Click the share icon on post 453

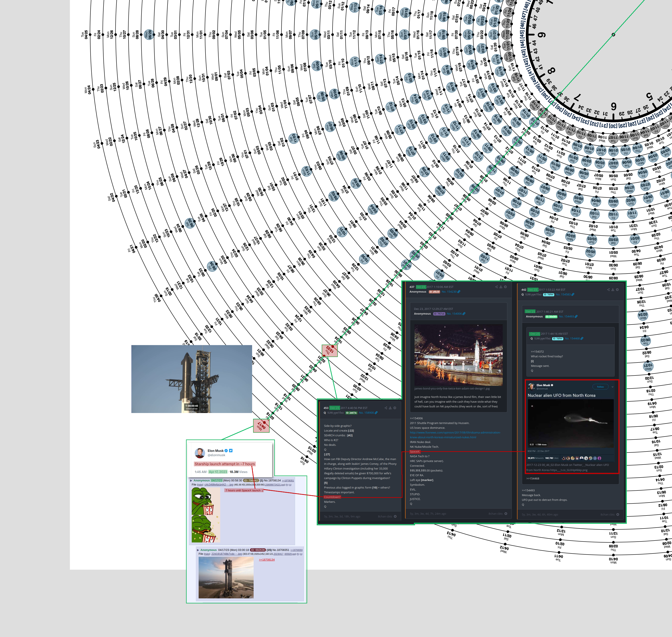tap(386, 408)
